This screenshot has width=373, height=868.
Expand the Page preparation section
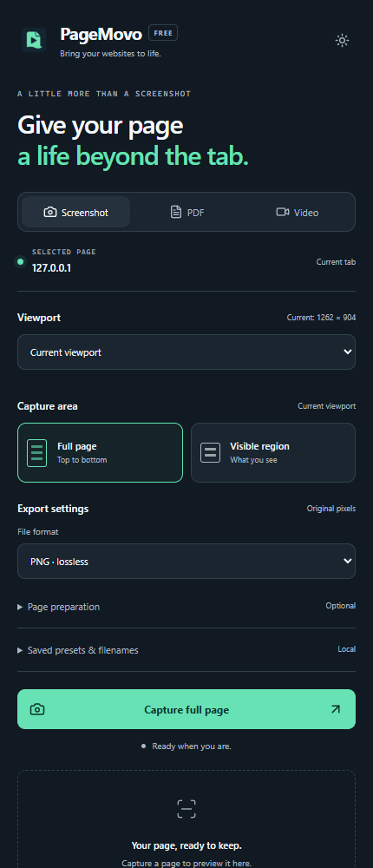pos(186,607)
